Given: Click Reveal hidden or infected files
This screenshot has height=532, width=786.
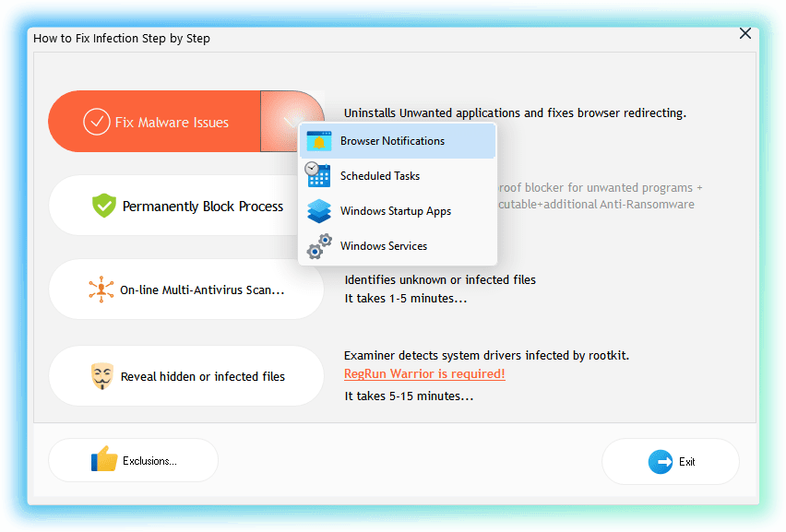Looking at the screenshot, I should point(186,376).
